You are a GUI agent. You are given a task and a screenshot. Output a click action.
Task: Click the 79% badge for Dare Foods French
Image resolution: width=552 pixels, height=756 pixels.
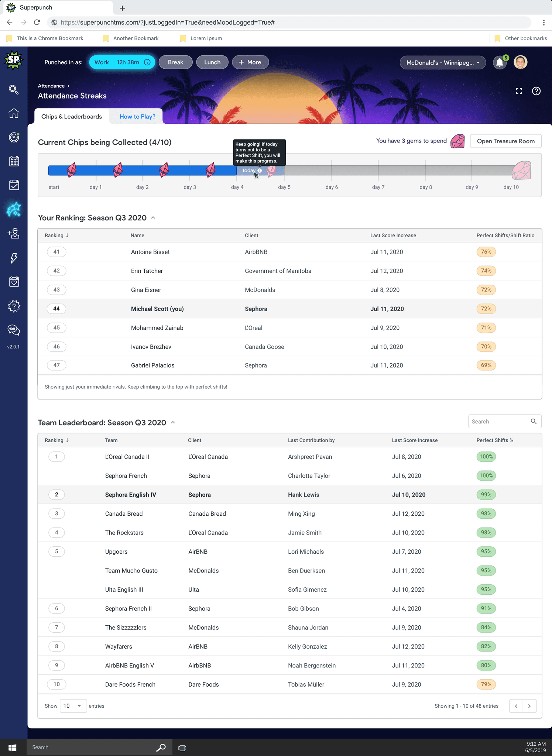click(486, 684)
